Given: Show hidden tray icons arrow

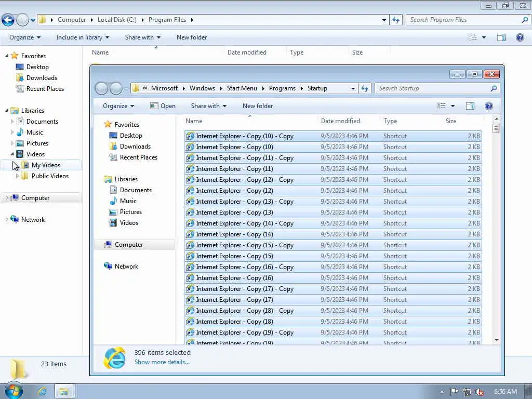Looking at the screenshot, I should pyautogui.click(x=442, y=392).
